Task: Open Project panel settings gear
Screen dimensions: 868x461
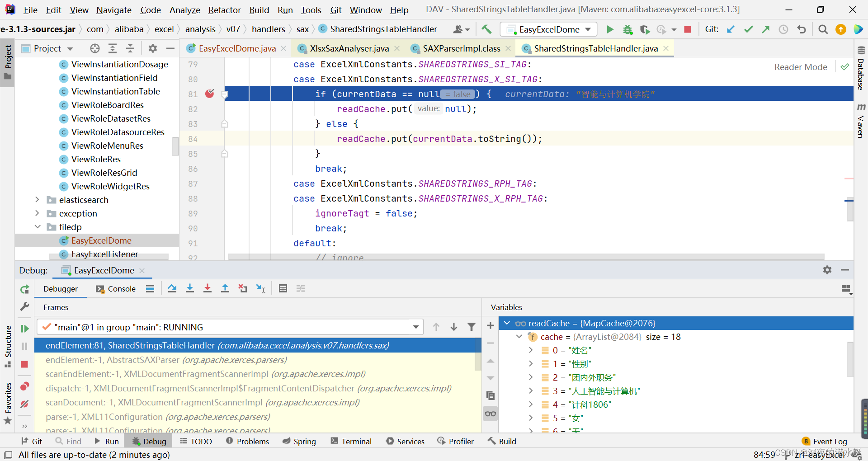Action: [153, 48]
